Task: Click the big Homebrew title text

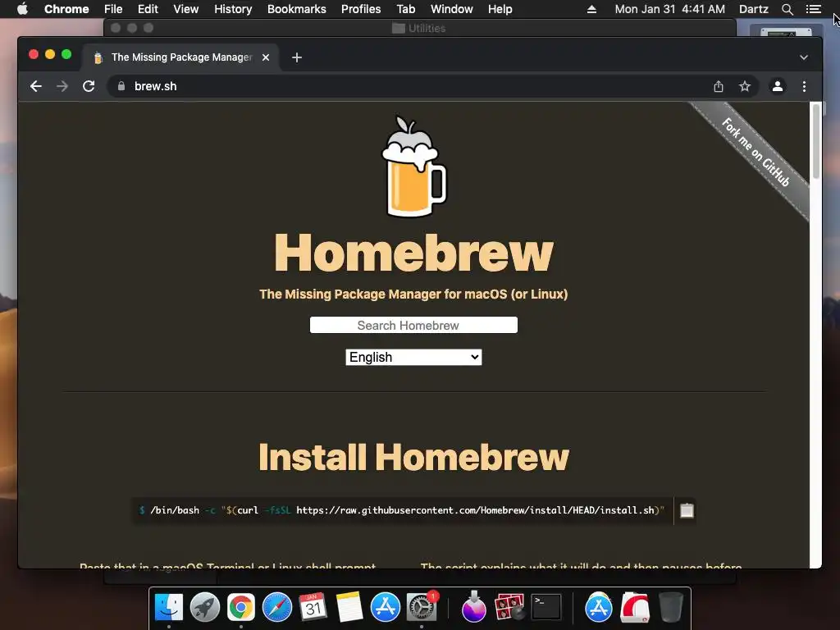Action: (x=413, y=253)
